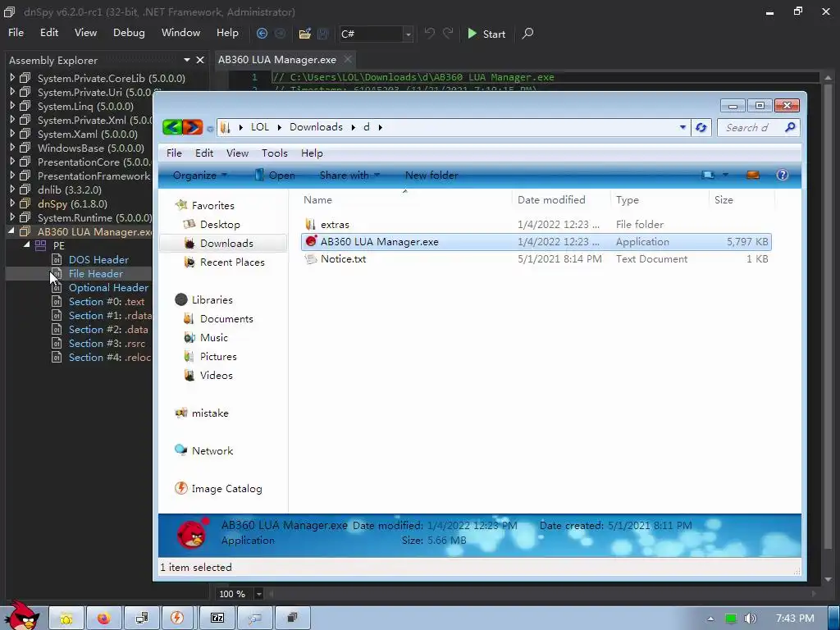The width and height of the screenshot is (840, 630).
Task: Select the Optional Header tree item
Action: coord(108,288)
